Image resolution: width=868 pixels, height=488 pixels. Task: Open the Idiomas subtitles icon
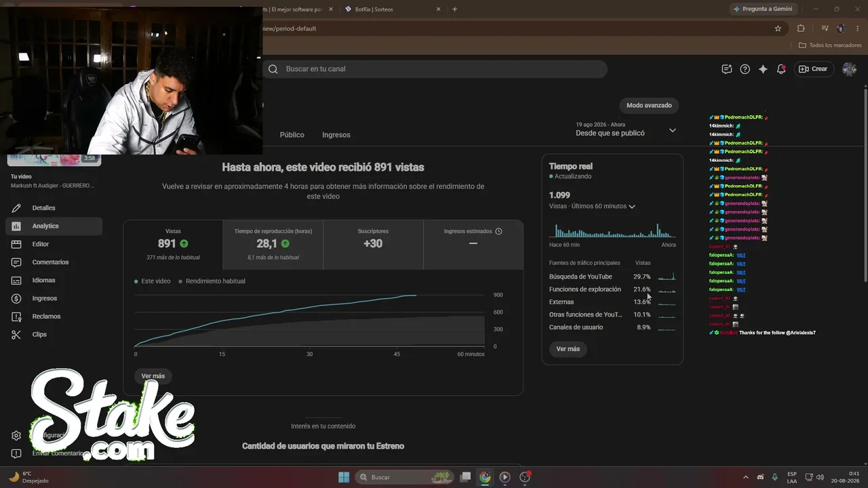17,281
